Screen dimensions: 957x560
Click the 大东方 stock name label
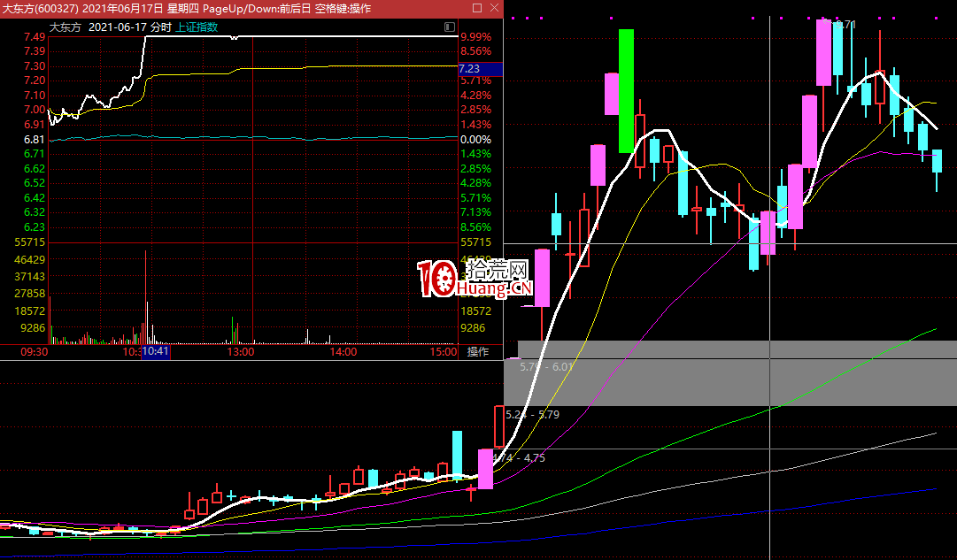pos(65,27)
